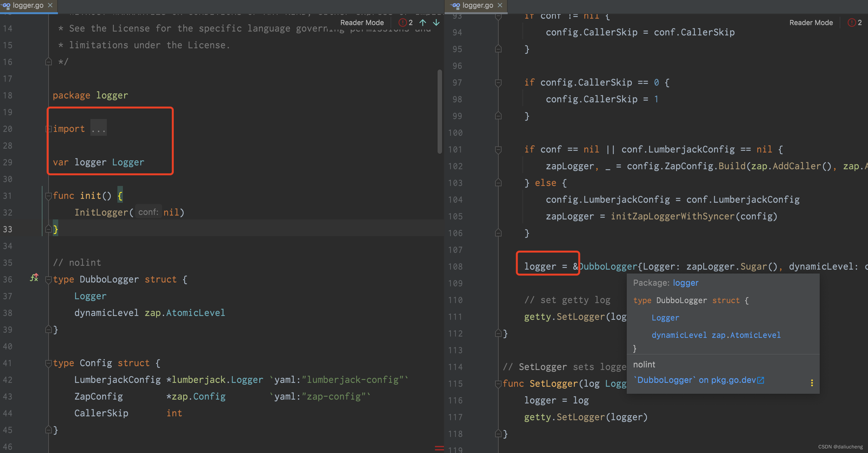Select the left logger.go editor tab

click(x=28, y=5)
